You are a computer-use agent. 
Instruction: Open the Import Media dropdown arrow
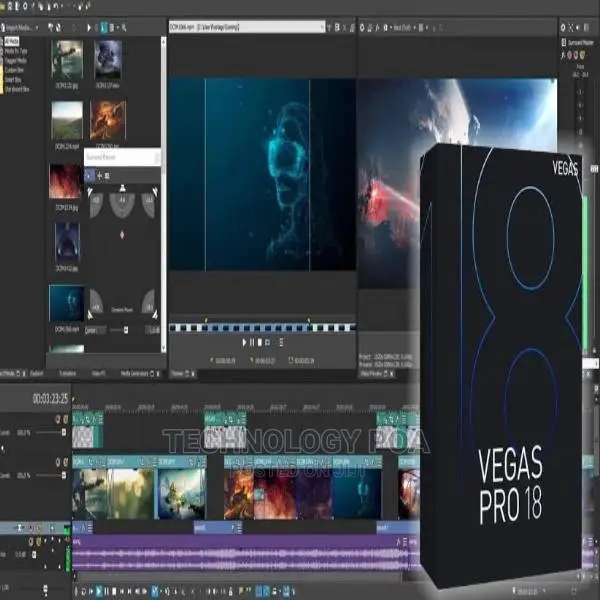(x=37, y=28)
